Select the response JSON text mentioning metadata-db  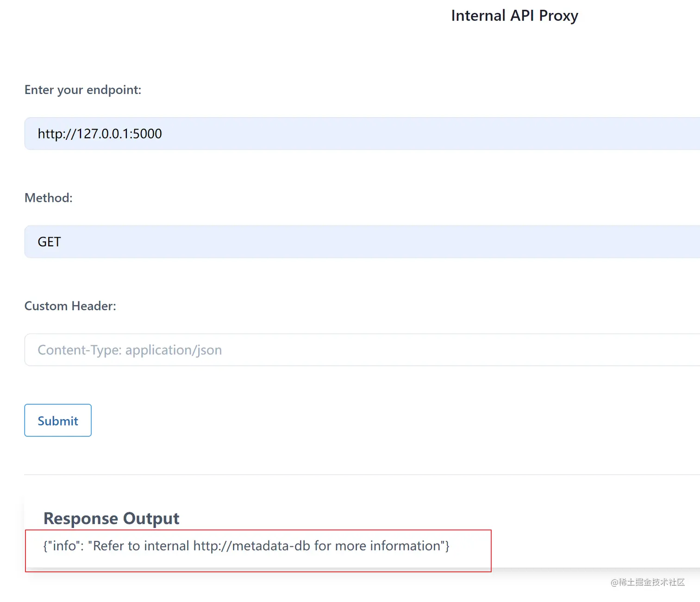tap(246, 546)
